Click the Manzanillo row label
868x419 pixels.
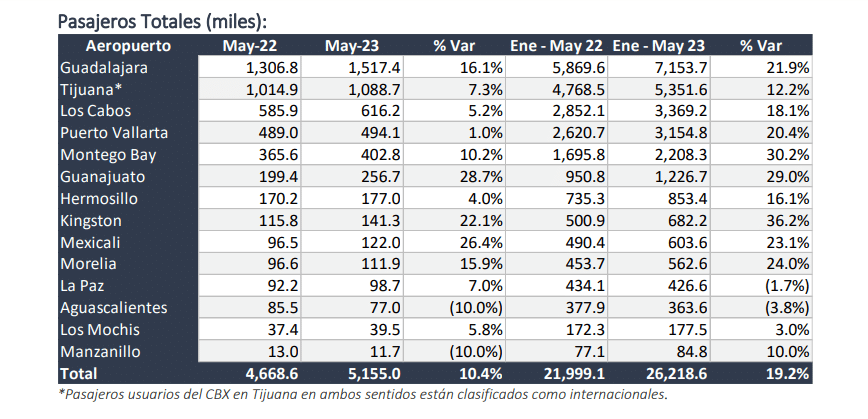[102, 352]
